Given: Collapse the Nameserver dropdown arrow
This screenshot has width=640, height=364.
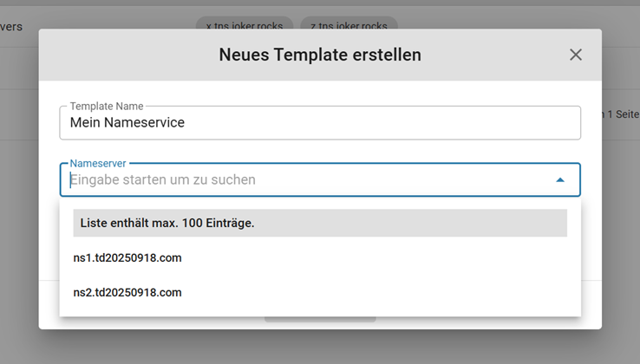Looking at the screenshot, I should click(560, 179).
